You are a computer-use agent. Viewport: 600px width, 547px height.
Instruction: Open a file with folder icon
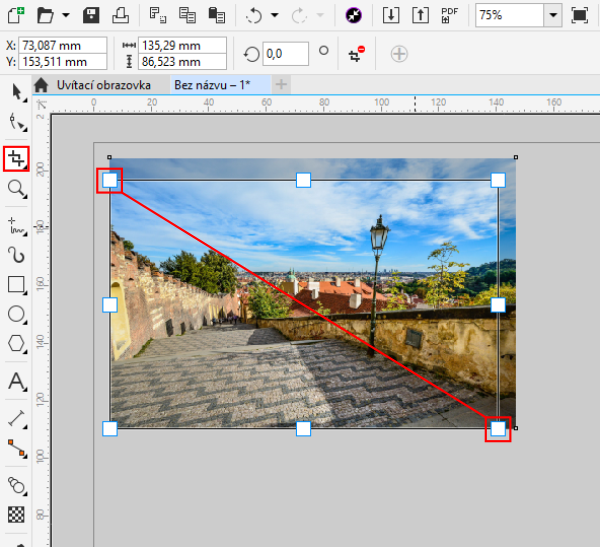point(46,15)
